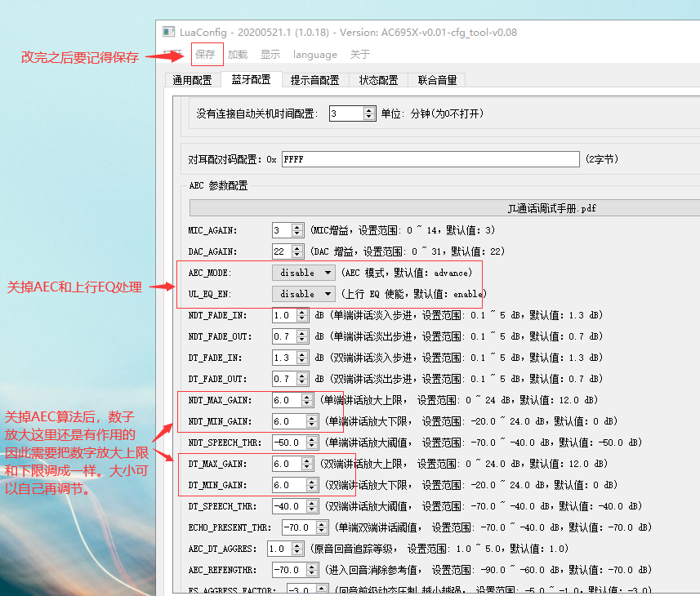Open the 保存 menu
Image resolution: width=700 pixels, height=596 pixels.
click(205, 55)
